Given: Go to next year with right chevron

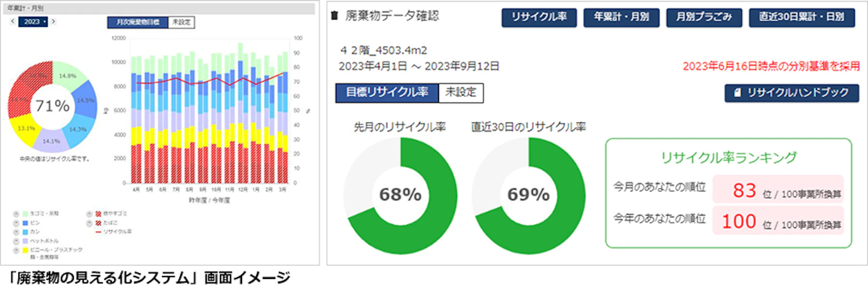Looking at the screenshot, I should point(53,22).
